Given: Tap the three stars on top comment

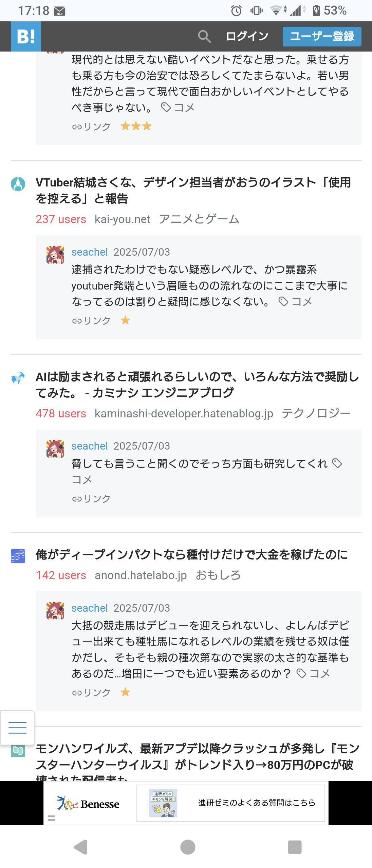Looking at the screenshot, I should pyautogui.click(x=136, y=126).
